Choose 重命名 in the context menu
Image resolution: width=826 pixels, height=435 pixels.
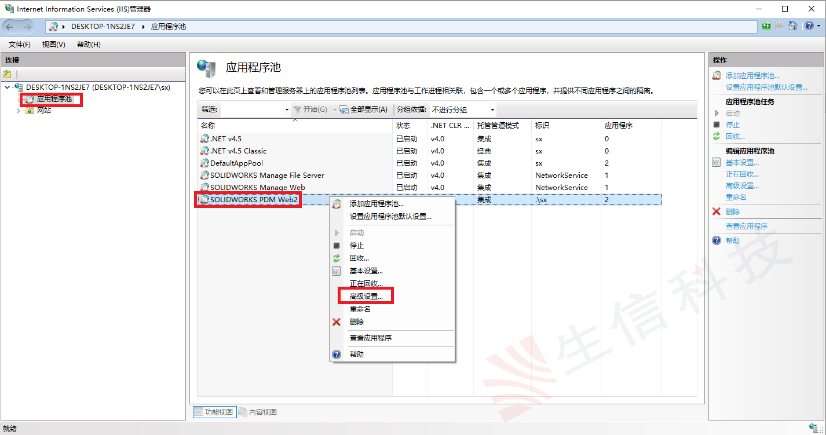click(392, 309)
